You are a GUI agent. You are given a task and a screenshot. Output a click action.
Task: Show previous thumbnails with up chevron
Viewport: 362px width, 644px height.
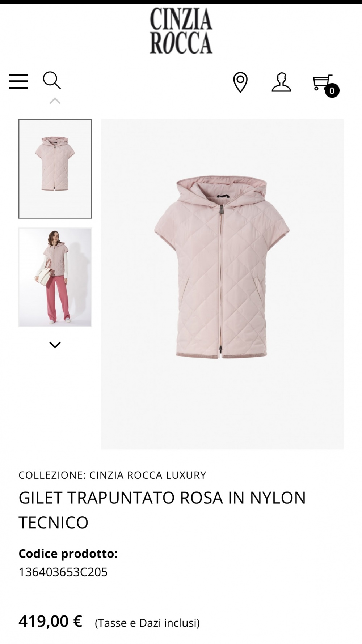pos(55,101)
